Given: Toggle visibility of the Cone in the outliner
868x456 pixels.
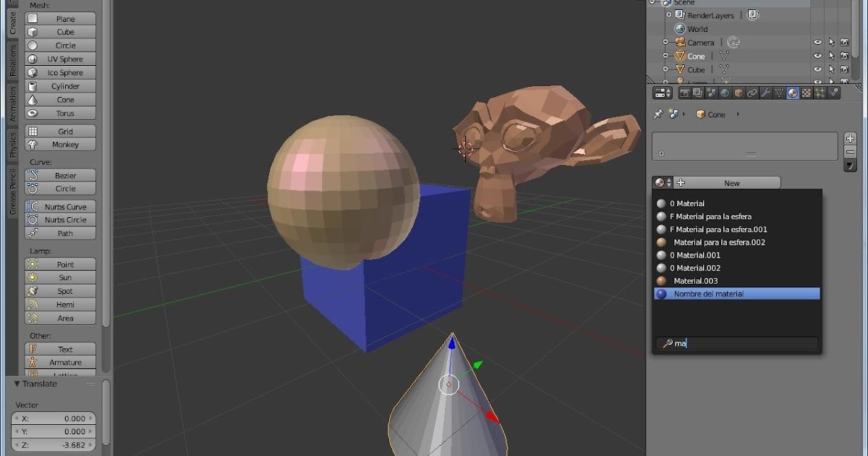Looking at the screenshot, I should point(817,56).
